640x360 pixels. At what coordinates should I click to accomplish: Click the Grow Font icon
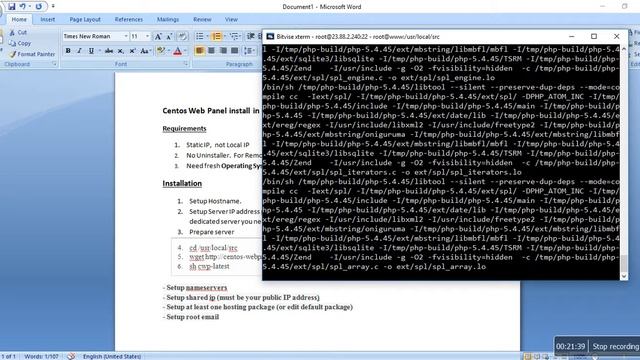158,37
